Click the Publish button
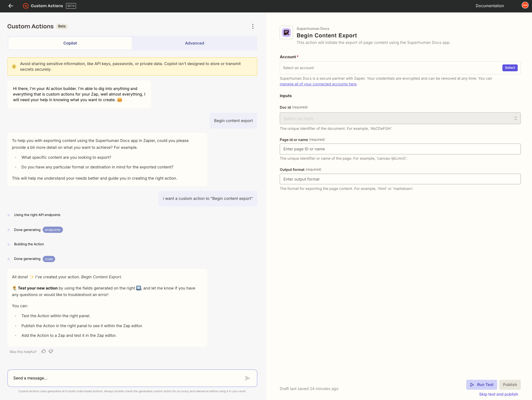This screenshot has width=532, height=400. (510, 385)
